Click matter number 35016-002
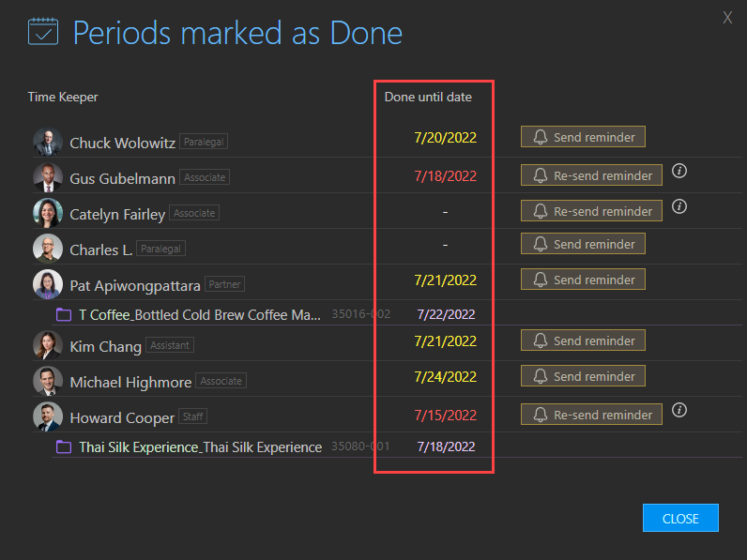The image size is (747, 560). click(360, 314)
